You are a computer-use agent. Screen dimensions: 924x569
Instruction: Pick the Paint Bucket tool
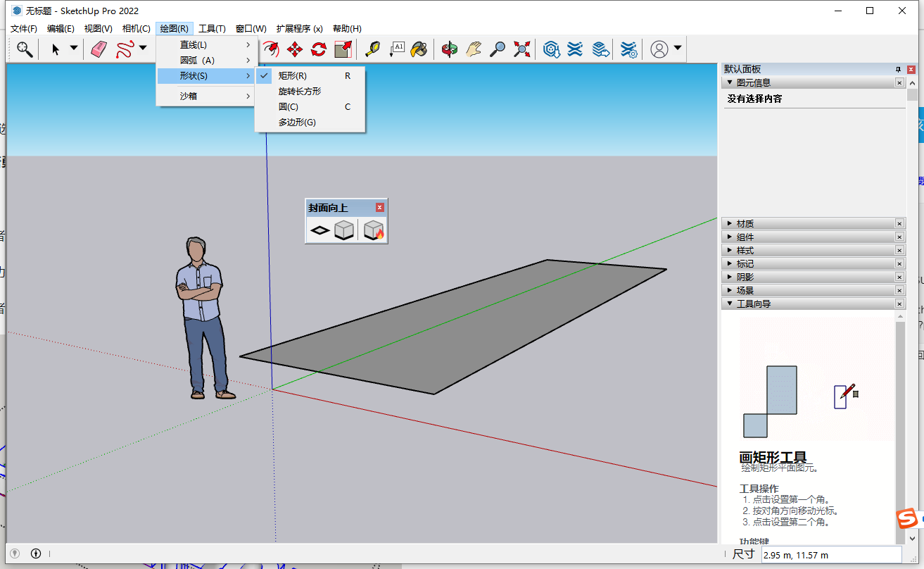coord(419,49)
